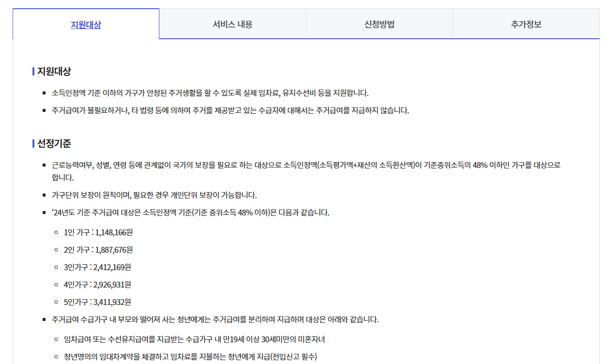This screenshot has width=610, height=364.
Task: Select the 추가정보 tab
Action: pyautogui.click(x=526, y=23)
